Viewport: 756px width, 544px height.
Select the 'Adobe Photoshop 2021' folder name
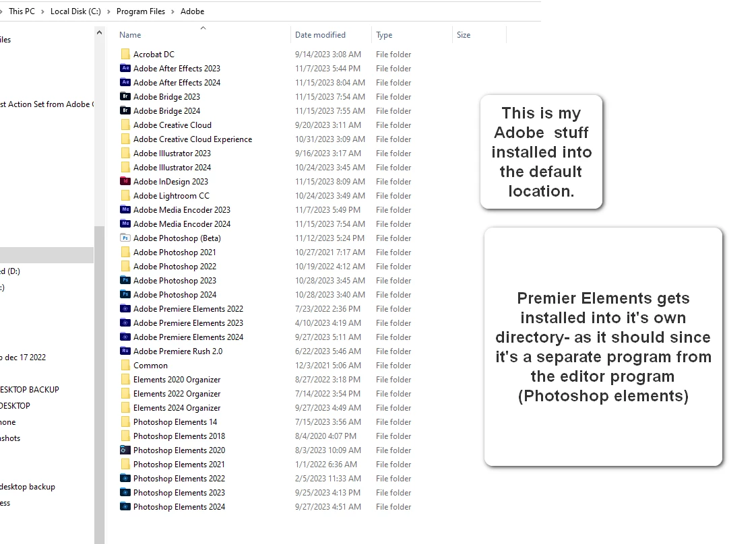pyautogui.click(x=175, y=252)
